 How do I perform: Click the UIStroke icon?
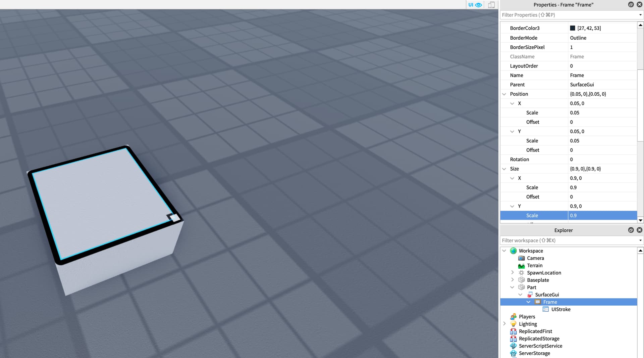546,309
